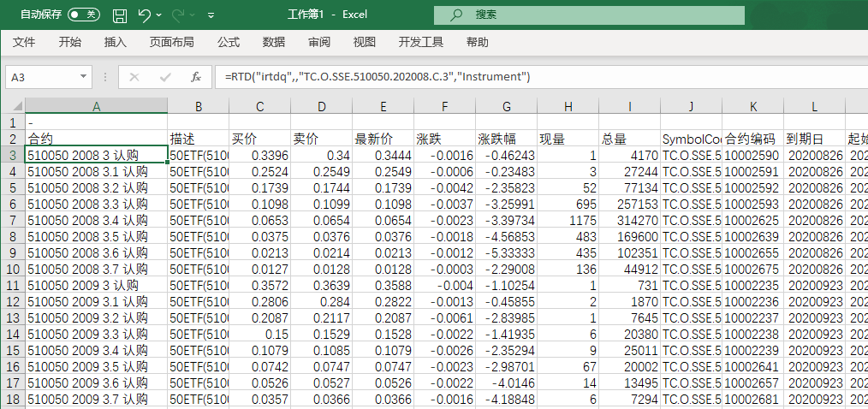Expand the Name Box dropdown arrow
Viewport: 868px width, 409px height.
(x=84, y=77)
